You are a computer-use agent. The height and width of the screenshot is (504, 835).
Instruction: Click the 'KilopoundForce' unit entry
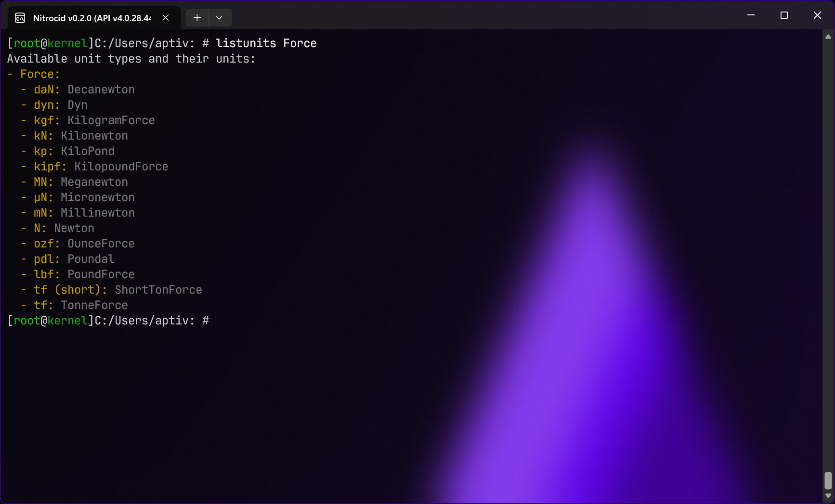pyautogui.click(x=121, y=167)
